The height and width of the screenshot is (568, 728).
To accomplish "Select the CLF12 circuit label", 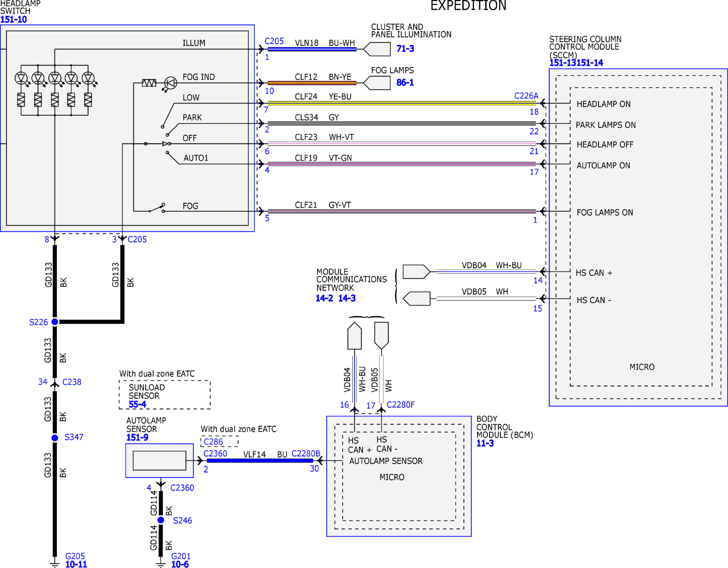I will click(x=306, y=77).
